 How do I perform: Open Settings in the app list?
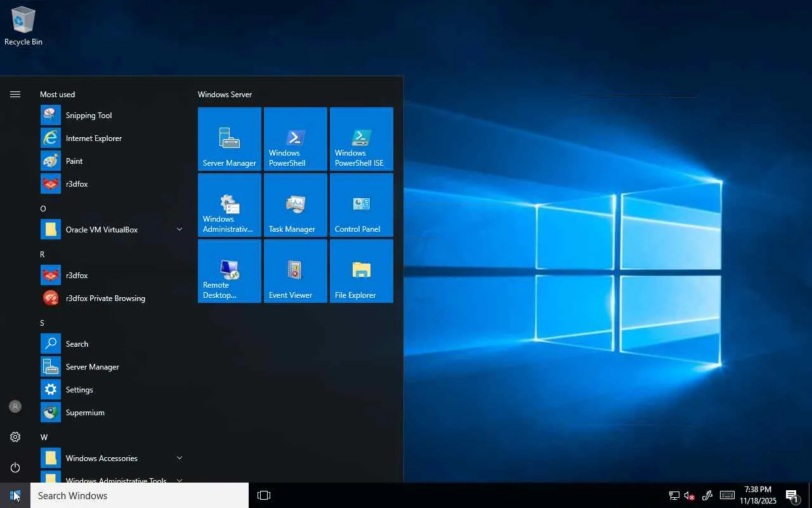tap(112, 390)
